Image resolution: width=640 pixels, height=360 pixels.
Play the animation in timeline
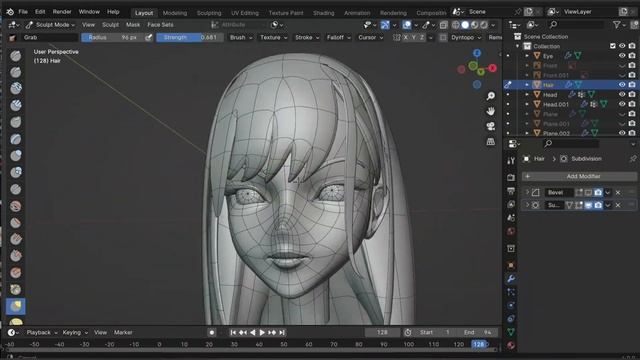pos(262,333)
